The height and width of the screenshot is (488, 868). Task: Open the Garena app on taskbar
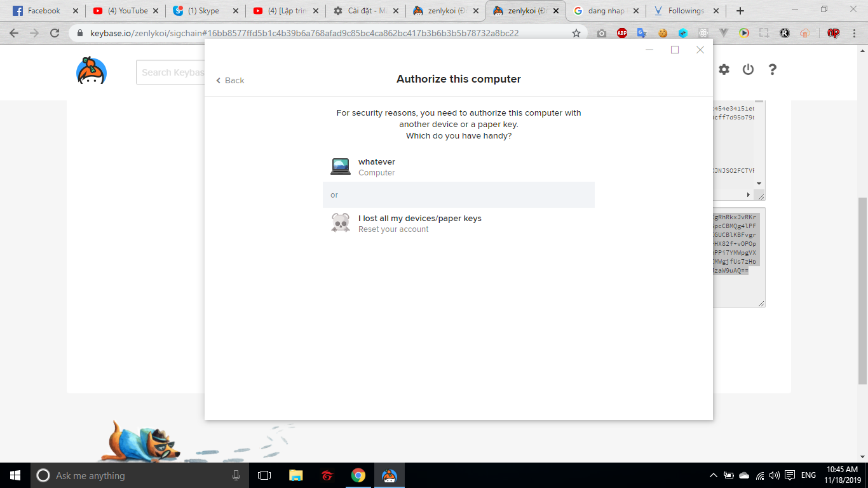point(327,475)
